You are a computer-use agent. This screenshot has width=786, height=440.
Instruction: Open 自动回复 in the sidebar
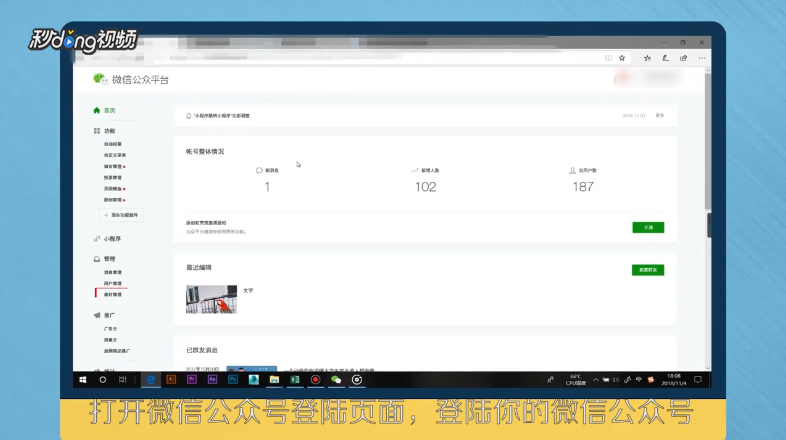click(x=112, y=144)
